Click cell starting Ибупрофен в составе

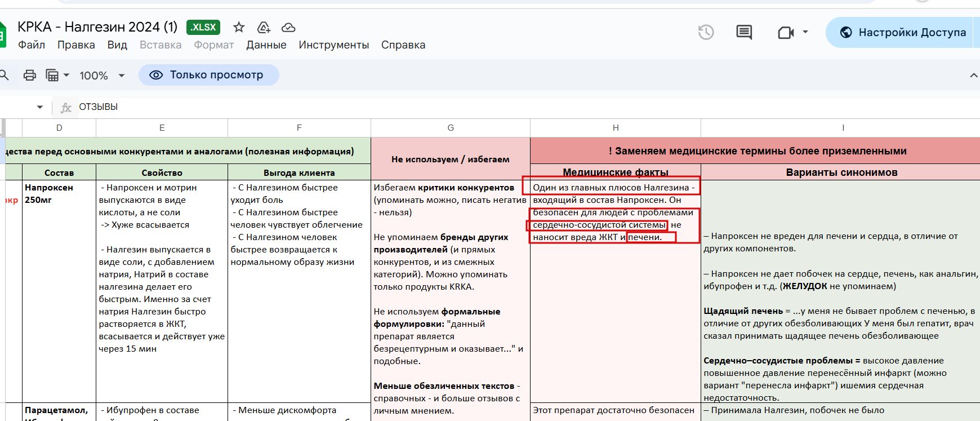pyautogui.click(x=162, y=412)
